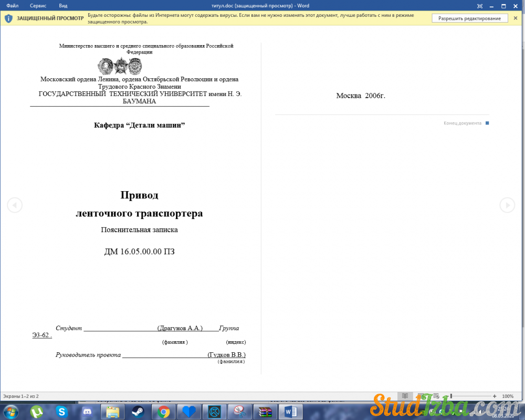525x420 pixels.
Task: Click the blue end-of-document marker
Action: pos(487,123)
